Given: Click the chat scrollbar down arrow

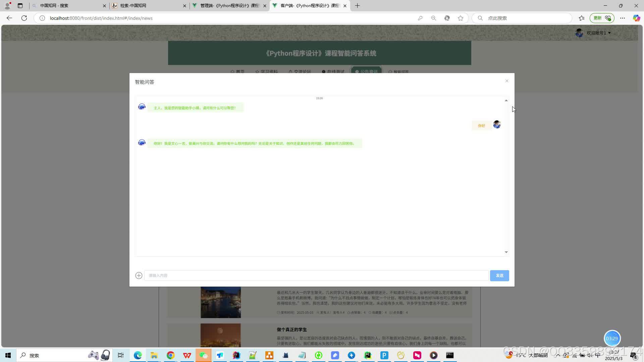Looking at the screenshot, I should pos(506,252).
